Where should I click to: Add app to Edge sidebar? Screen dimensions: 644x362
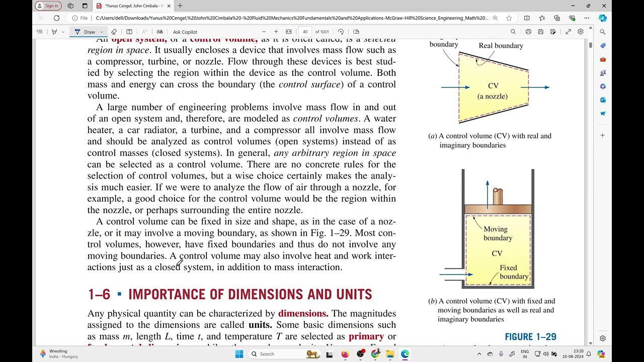pyautogui.click(x=603, y=135)
